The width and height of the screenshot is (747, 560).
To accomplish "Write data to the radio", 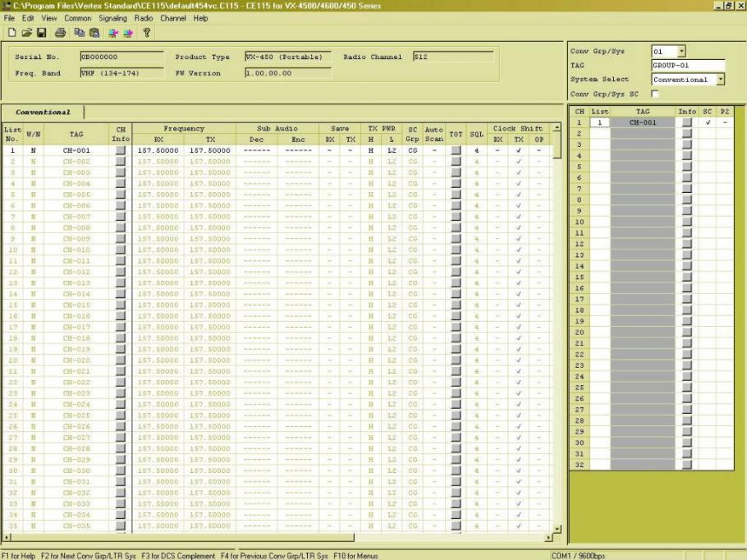I will point(130,33).
